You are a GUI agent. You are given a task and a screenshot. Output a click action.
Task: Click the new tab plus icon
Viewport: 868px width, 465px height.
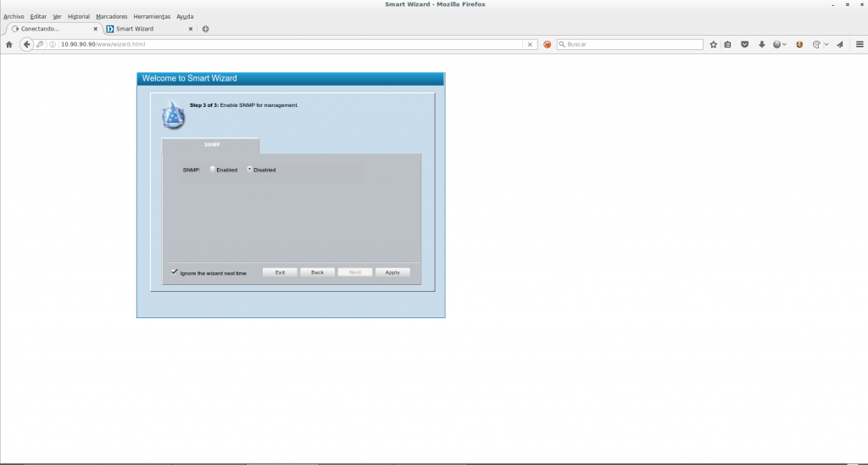tap(206, 29)
